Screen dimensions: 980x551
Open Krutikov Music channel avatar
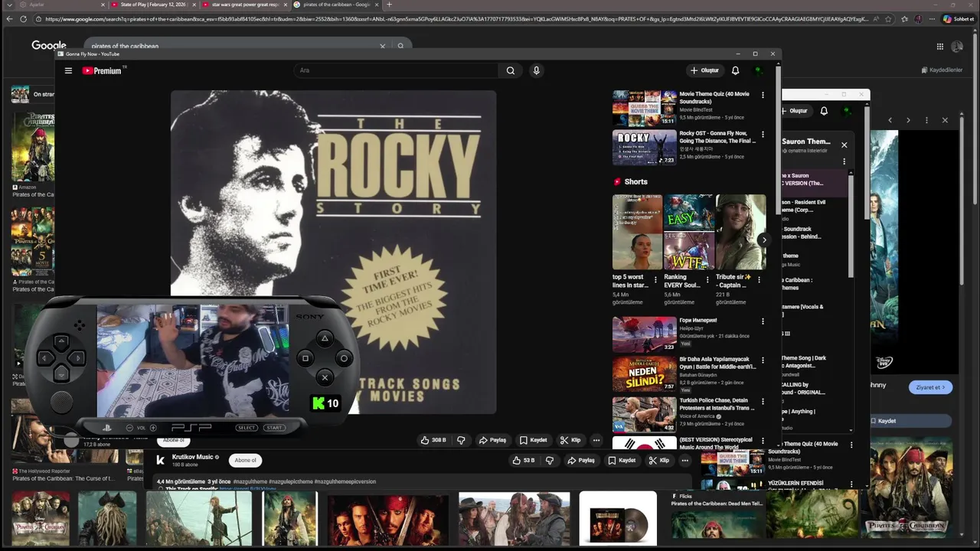[161, 460]
